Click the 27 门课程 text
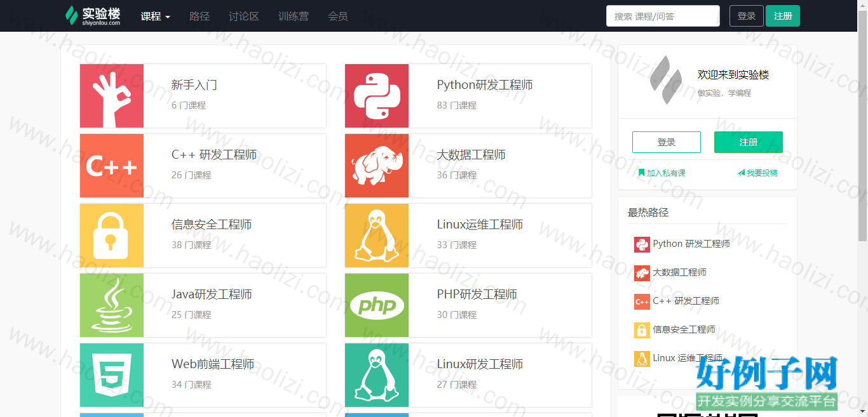 pyautogui.click(x=457, y=385)
